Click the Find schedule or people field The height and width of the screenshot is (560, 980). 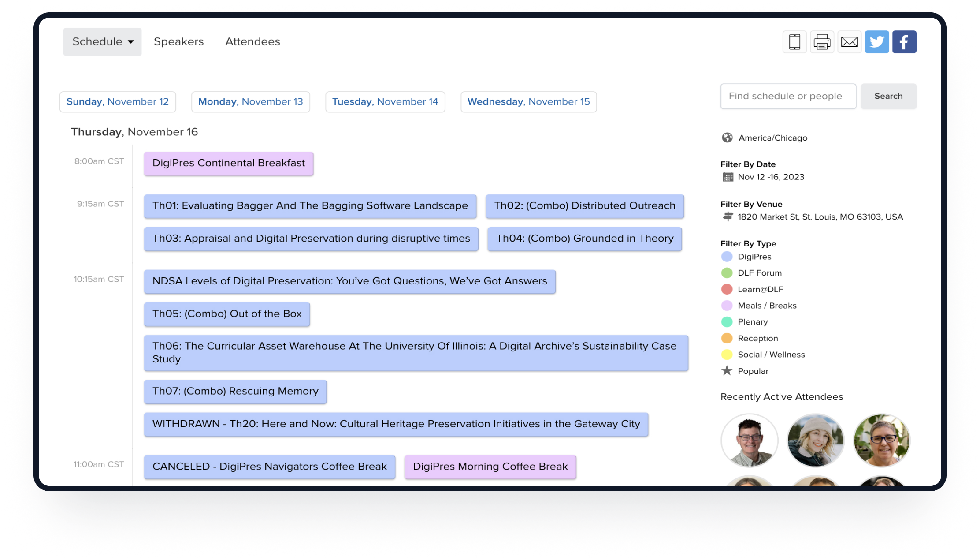(787, 96)
